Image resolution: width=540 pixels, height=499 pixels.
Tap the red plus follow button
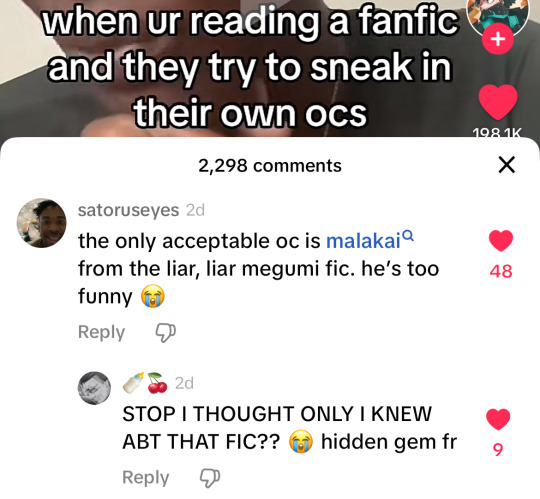click(x=498, y=39)
